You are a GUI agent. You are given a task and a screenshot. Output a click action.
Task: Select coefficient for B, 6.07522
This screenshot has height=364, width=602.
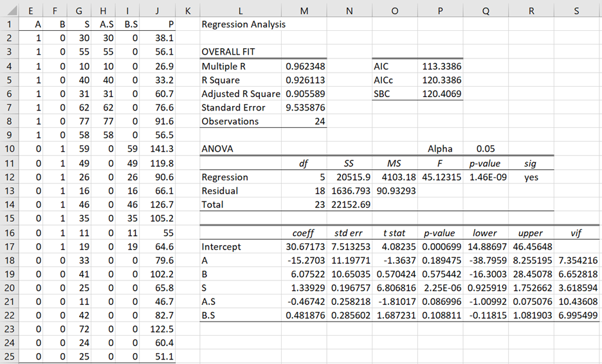304,274
